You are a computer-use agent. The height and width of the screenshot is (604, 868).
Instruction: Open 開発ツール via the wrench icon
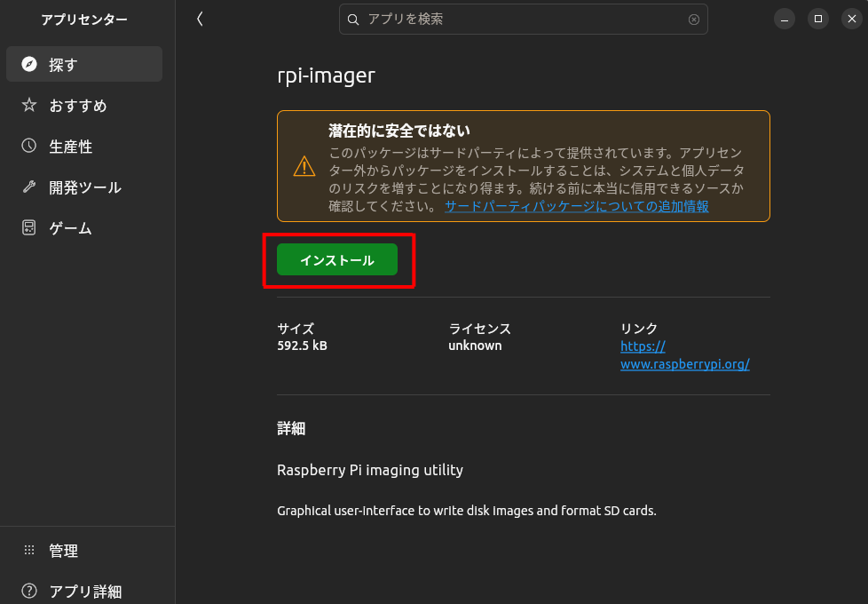pyautogui.click(x=29, y=187)
